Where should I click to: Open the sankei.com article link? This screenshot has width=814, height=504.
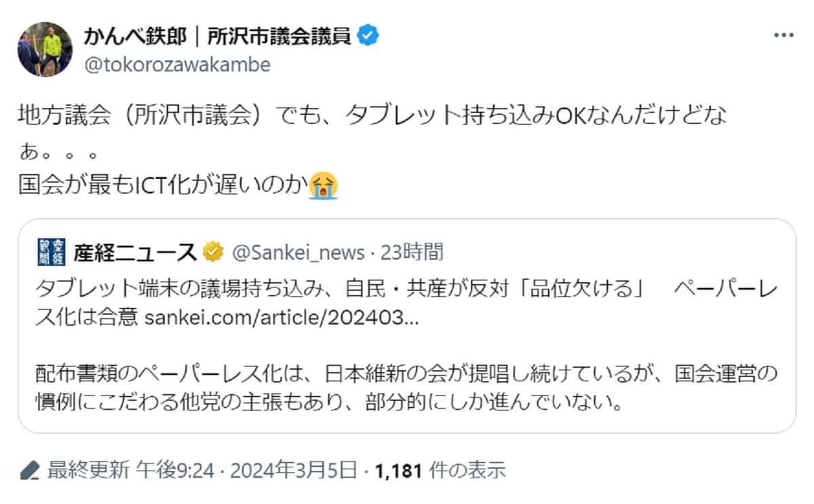click(x=282, y=318)
